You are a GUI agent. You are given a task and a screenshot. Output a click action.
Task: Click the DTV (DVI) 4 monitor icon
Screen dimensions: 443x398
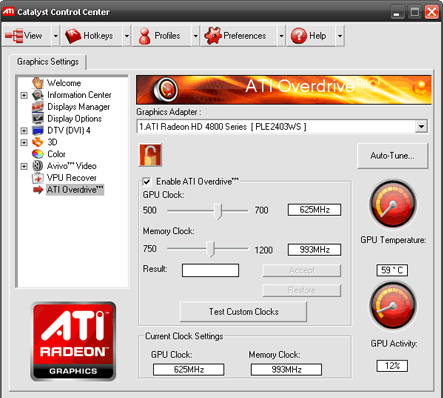tap(38, 130)
